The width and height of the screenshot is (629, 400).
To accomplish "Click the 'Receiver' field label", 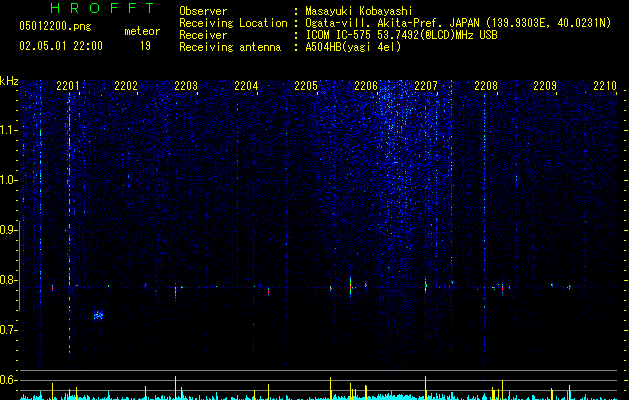I will tap(203, 35).
